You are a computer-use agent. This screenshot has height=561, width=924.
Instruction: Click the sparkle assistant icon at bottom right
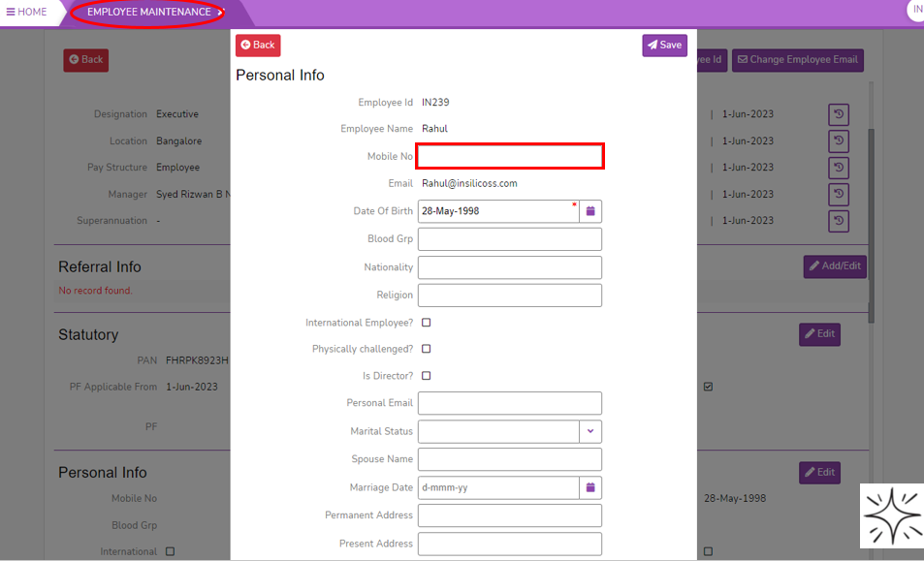coord(891,515)
